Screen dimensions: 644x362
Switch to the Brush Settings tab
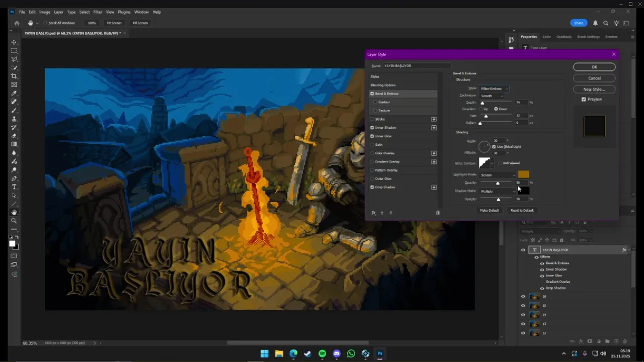click(588, 37)
